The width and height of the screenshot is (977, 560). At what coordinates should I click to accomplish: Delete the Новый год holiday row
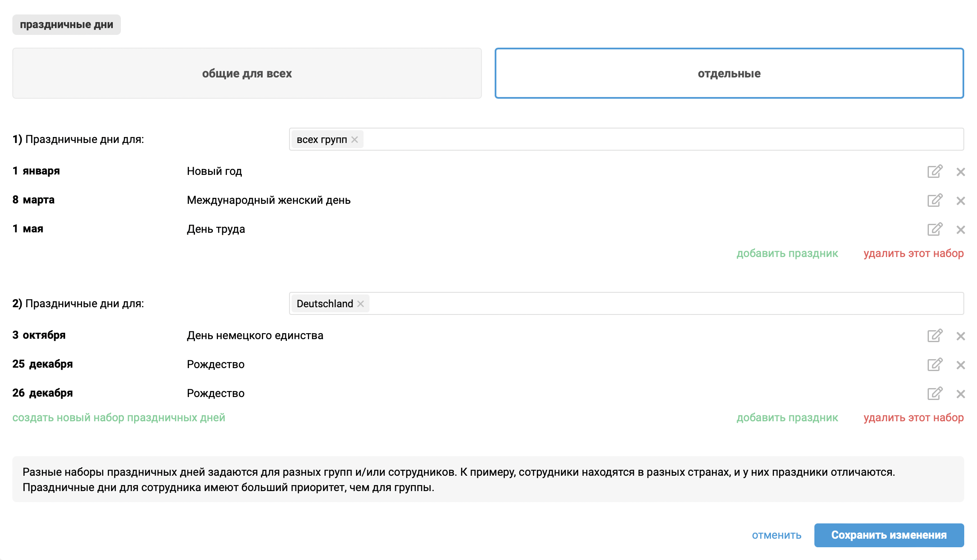click(960, 172)
